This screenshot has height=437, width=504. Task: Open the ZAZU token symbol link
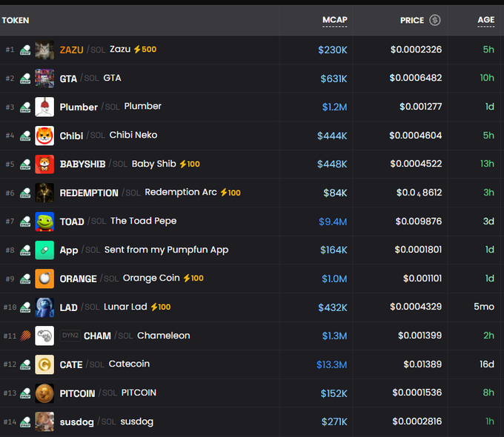(71, 50)
